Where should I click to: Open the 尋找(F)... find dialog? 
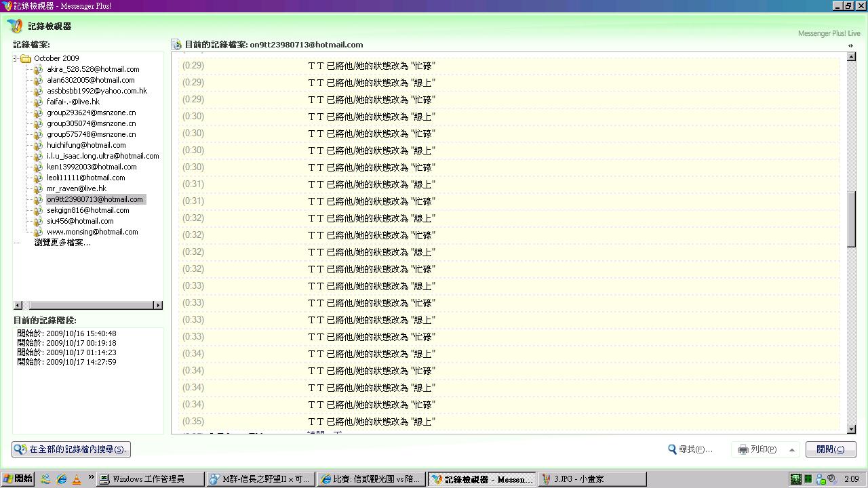(x=690, y=449)
